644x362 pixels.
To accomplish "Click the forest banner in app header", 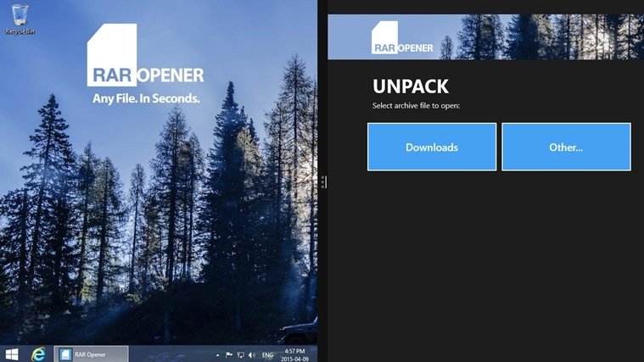I will [485, 37].
